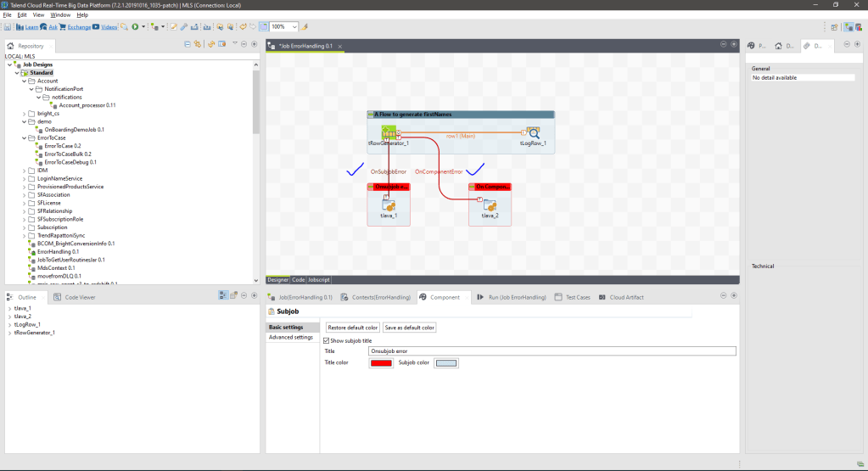The image size is (868, 471).
Task: Open the Window menu
Action: point(60,15)
